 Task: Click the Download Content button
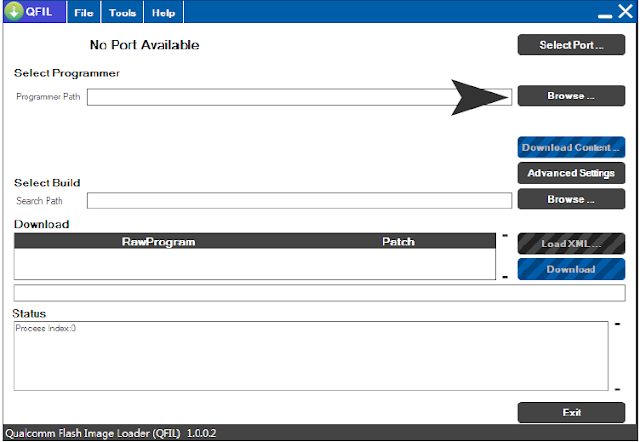coord(571,147)
